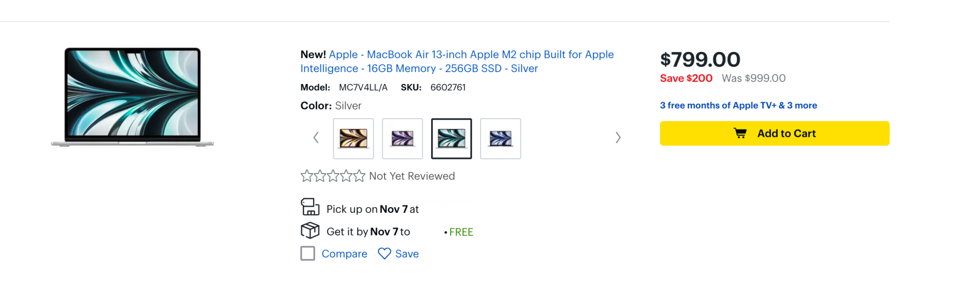Select the dark blue wallpaper MacBook color option
Viewport: 980px width, 284px height.
pyautogui.click(x=500, y=139)
